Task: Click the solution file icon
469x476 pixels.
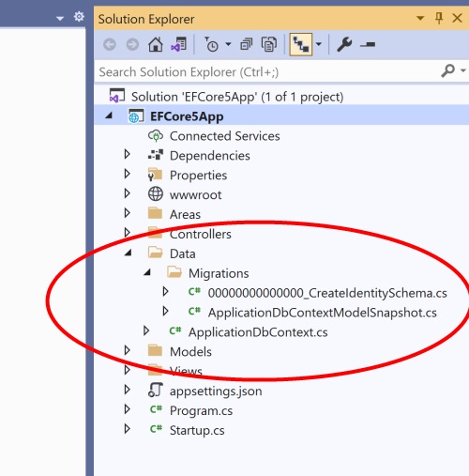Action: [x=116, y=96]
